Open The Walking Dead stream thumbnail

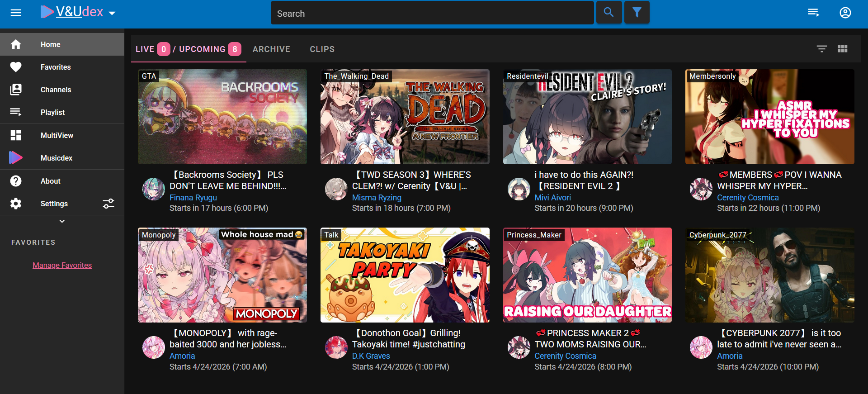405,117
